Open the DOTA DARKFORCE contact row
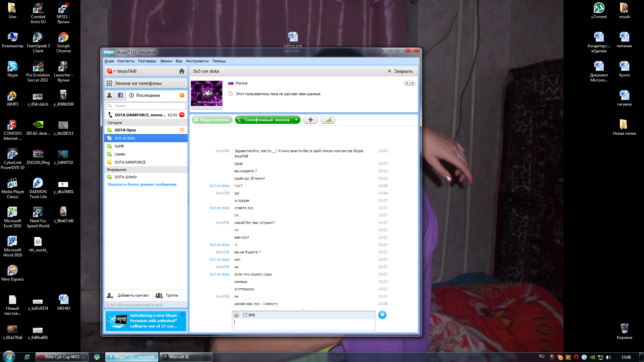644x362 pixels. coord(146,162)
